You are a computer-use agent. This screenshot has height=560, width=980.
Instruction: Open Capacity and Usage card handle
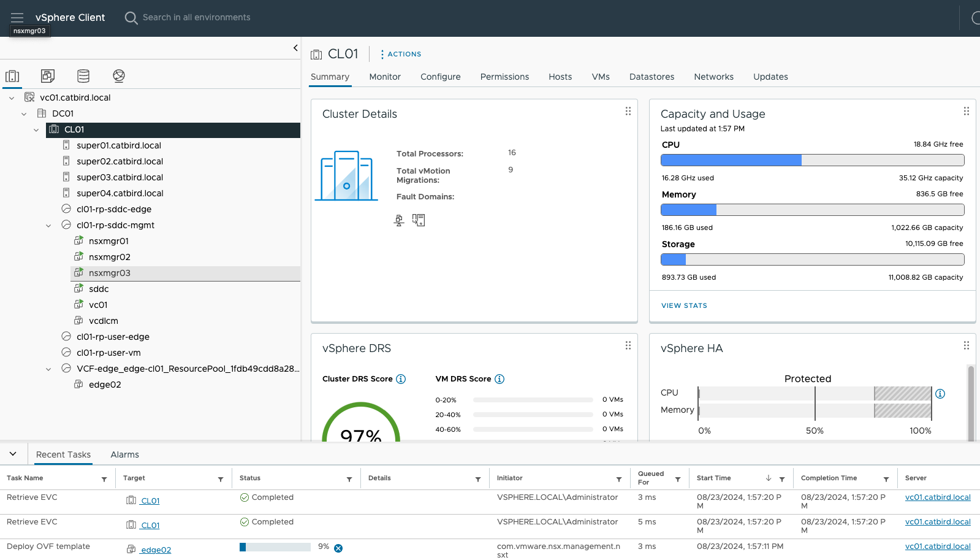coord(967,111)
